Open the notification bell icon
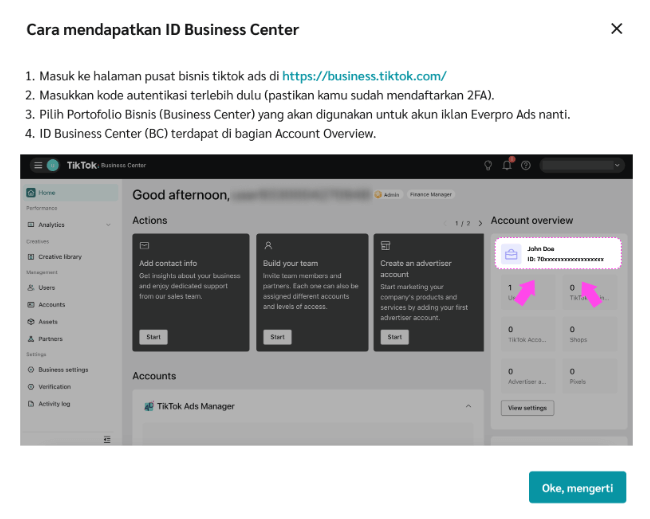This screenshot has height=519, width=650. tap(507, 165)
